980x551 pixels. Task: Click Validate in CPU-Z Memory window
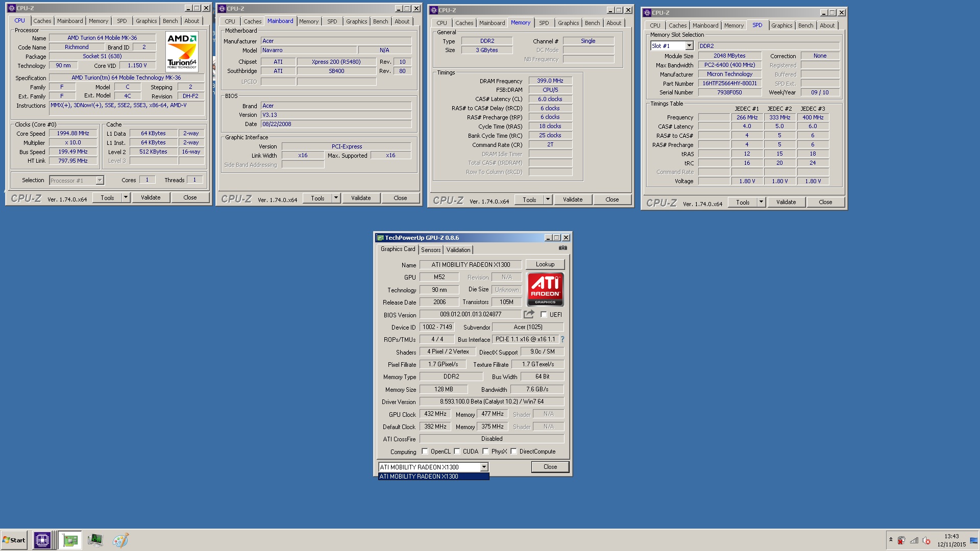tap(573, 199)
